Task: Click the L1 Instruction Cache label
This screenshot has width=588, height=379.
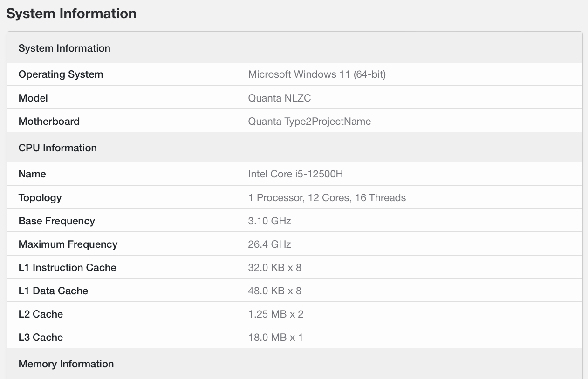Action: tap(67, 267)
